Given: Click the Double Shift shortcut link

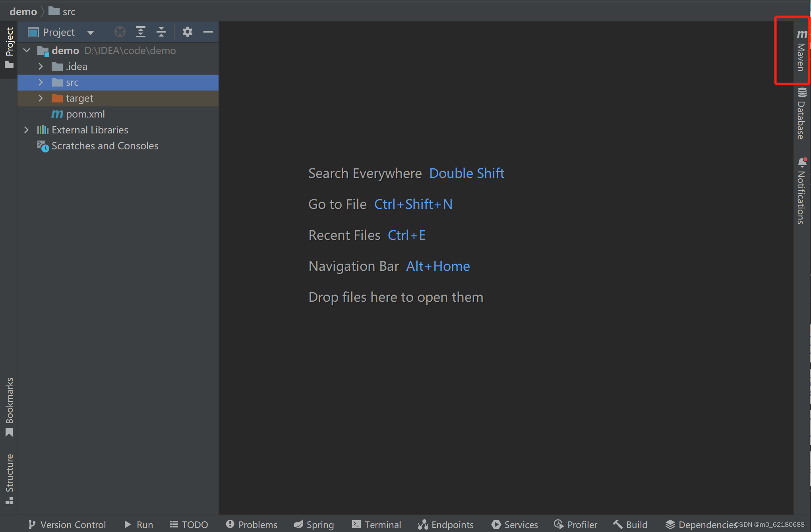Looking at the screenshot, I should [466, 173].
